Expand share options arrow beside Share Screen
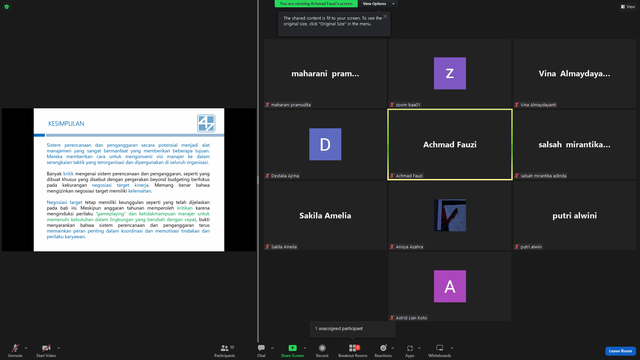The image size is (640, 360). (x=305, y=348)
